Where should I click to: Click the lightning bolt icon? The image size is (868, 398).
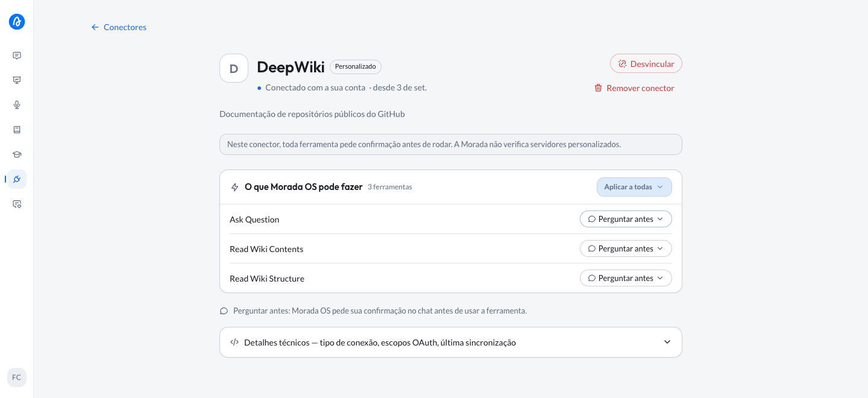235,187
